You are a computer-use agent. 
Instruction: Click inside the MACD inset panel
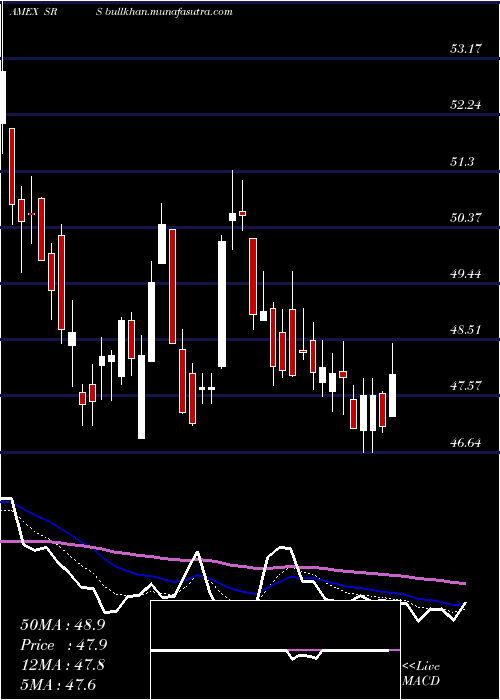[275, 650]
